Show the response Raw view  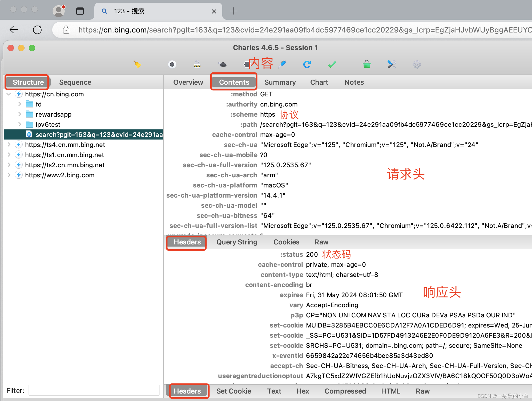tap(423, 391)
